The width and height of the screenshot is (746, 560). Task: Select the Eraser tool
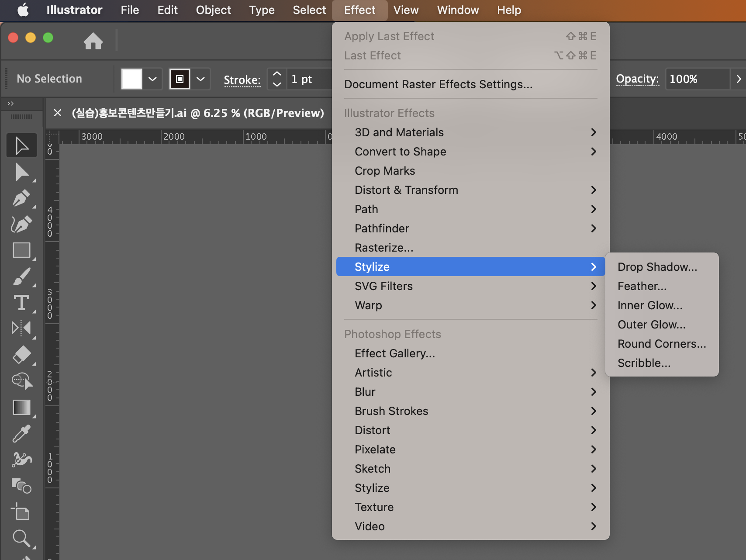coord(21,355)
